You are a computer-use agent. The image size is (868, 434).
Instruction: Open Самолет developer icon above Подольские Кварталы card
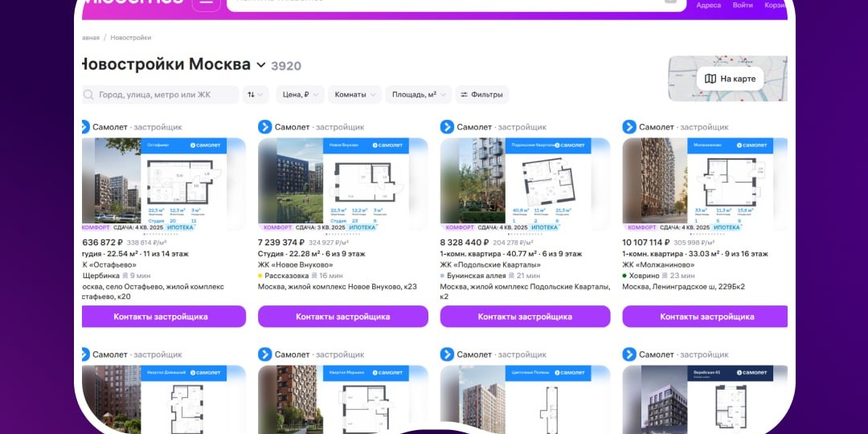click(448, 127)
